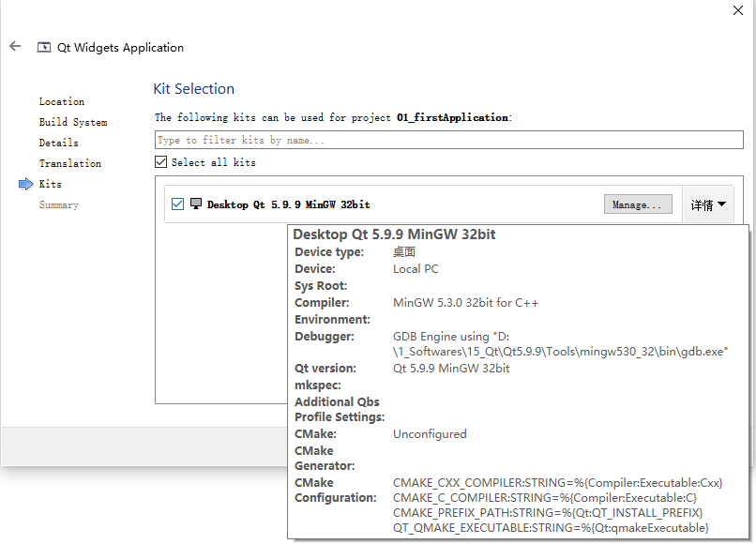The height and width of the screenshot is (544, 756).
Task: Focus the filter kits by name field
Action: click(x=449, y=140)
